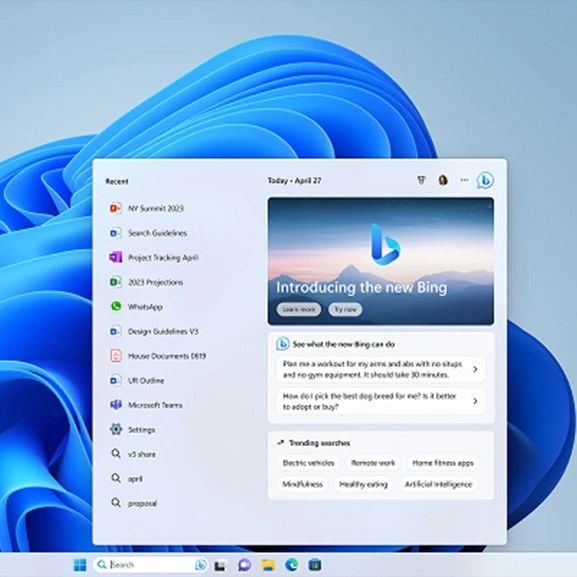Screen dimensions: 577x577
Task: Select the Artificial intelligence trending chip
Action: pos(438,484)
